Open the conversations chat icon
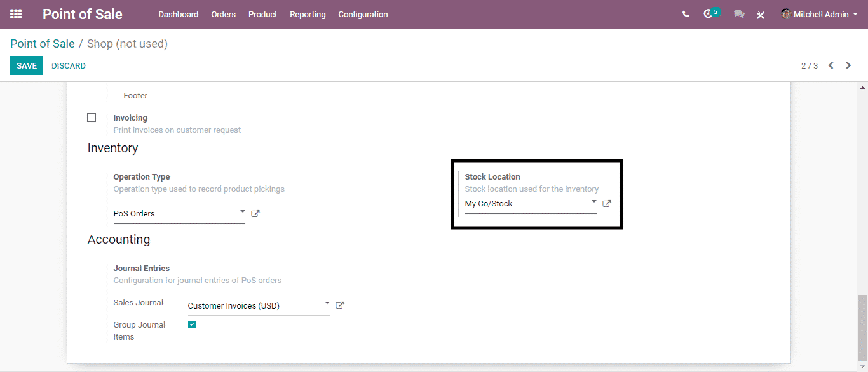The width and height of the screenshot is (868, 372). (x=738, y=14)
